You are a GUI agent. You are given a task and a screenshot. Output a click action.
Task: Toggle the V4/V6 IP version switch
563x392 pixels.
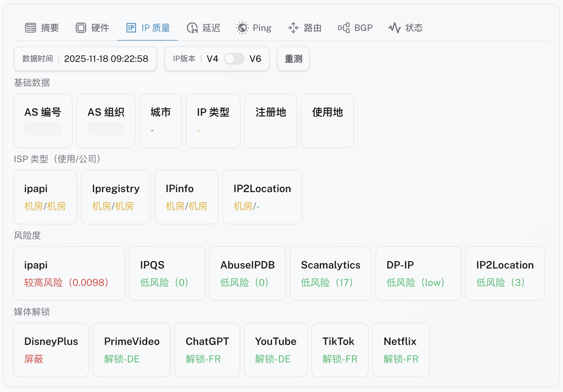click(234, 59)
